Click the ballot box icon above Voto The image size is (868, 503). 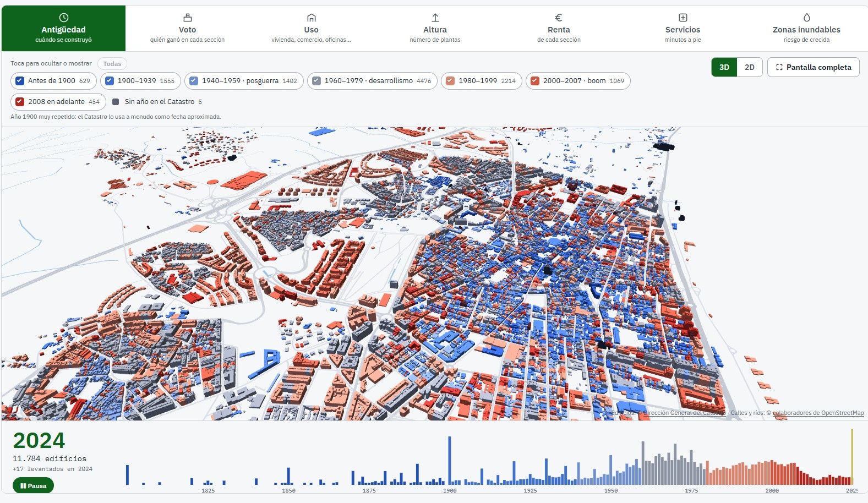click(187, 18)
